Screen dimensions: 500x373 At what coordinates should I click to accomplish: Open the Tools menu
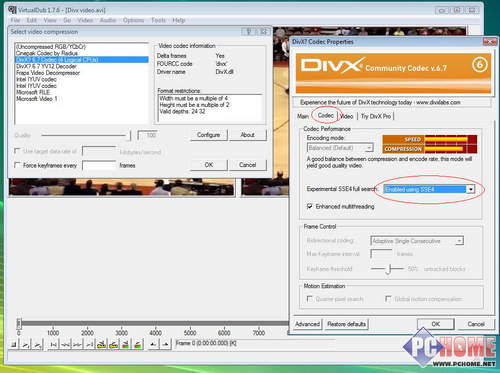(158, 20)
